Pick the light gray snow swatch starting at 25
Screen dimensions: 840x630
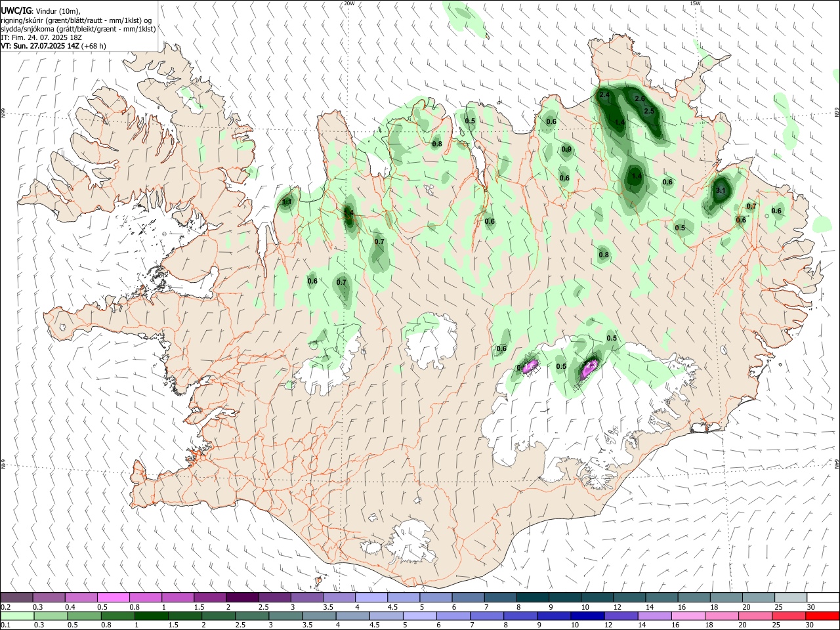[x=790, y=598]
